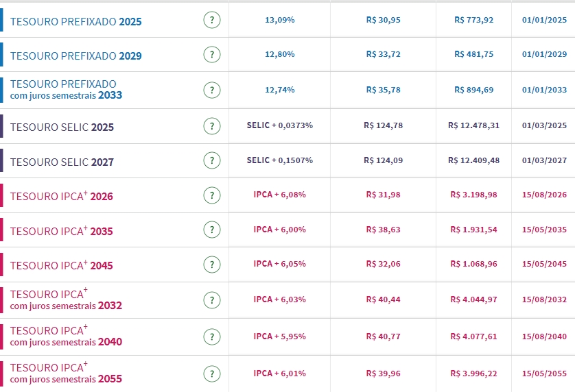Click question mark for Prefixado semestrais 2033
The width and height of the screenshot is (575, 392).
(212, 90)
